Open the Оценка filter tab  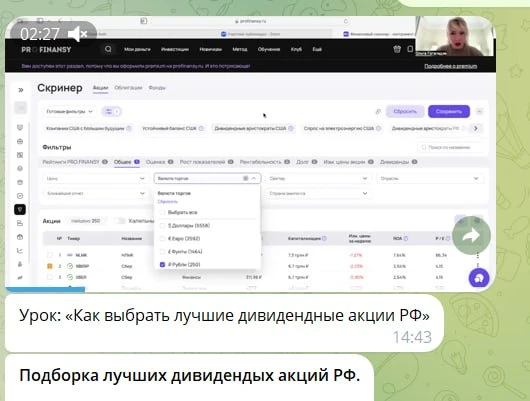tap(159, 162)
